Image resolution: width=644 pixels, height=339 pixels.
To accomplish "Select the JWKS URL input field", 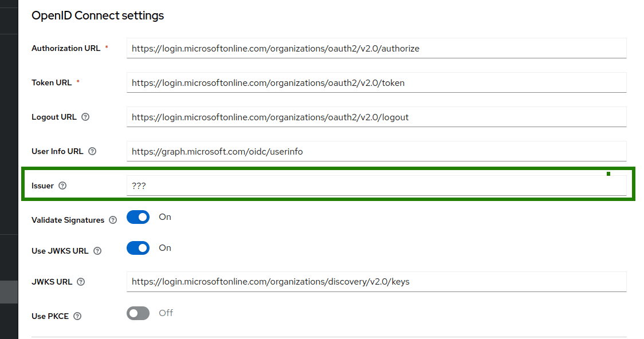I will 376,282.
